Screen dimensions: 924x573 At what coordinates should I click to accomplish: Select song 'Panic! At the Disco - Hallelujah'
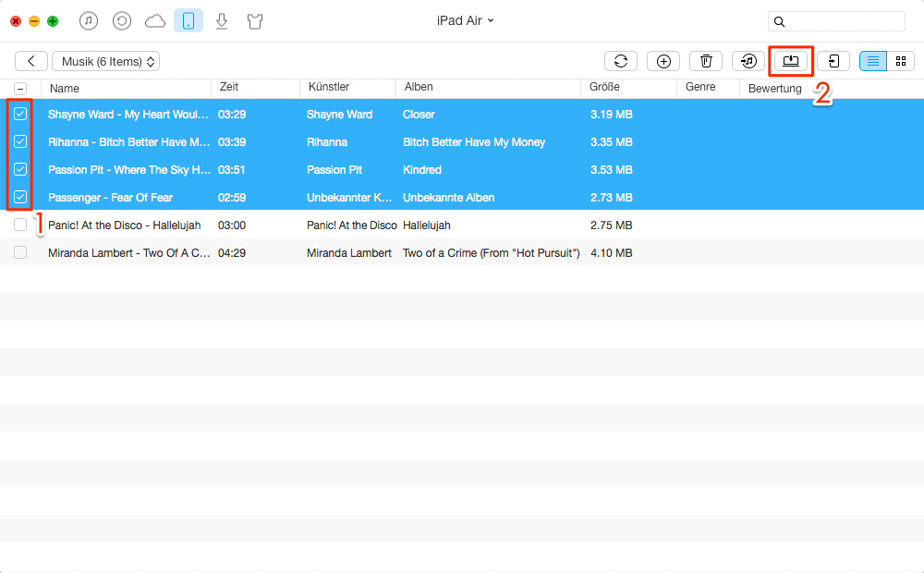(x=125, y=226)
